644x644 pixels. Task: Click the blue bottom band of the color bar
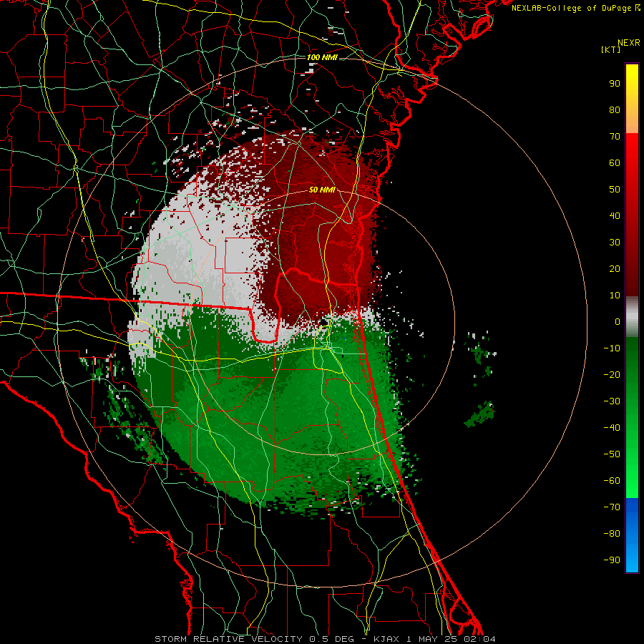click(x=632, y=535)
